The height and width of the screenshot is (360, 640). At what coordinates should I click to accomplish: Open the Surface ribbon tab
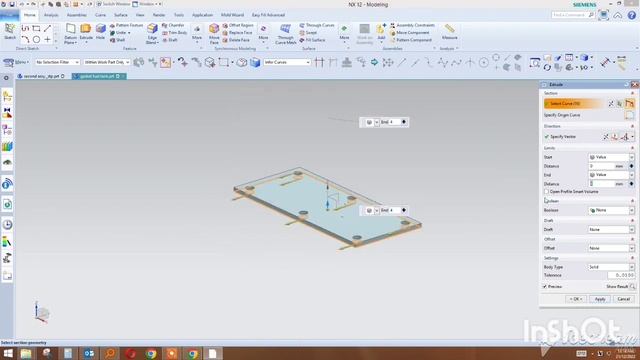(120, 15)
